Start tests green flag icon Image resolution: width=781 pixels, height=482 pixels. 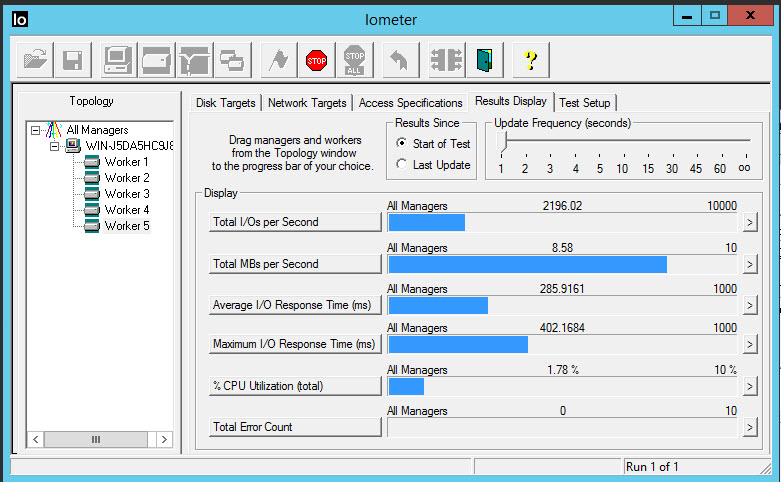click(279, 60)
